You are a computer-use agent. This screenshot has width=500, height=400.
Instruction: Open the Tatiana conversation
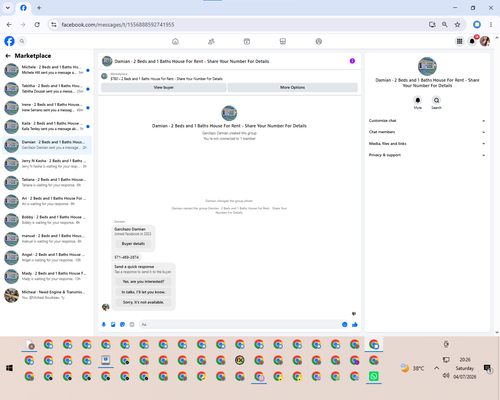47,182
